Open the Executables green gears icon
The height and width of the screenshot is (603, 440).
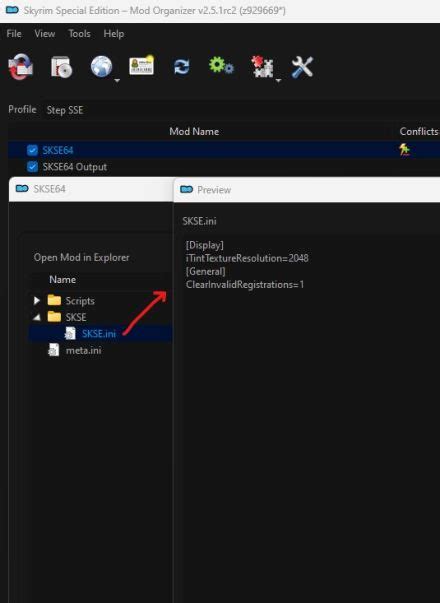221,66
